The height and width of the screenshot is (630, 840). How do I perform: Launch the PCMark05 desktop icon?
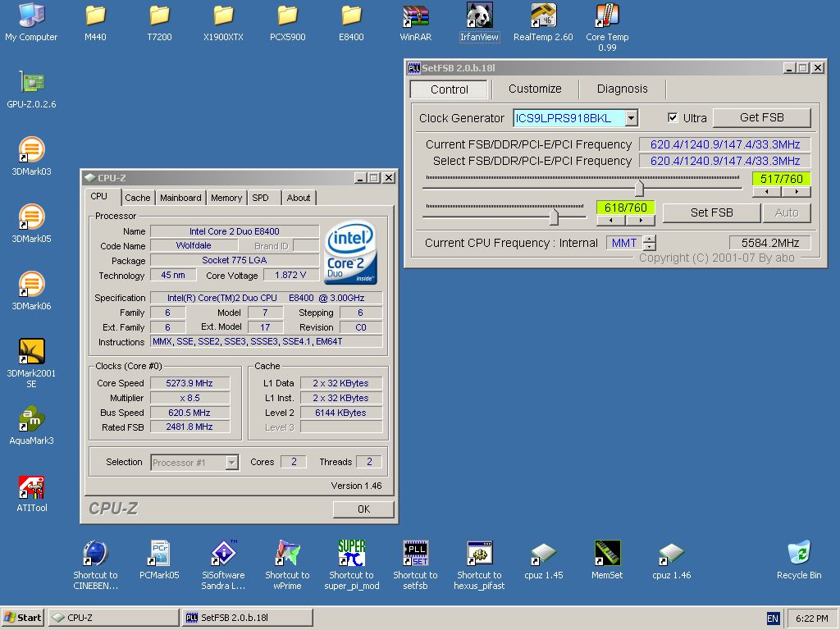pos(159,560)
